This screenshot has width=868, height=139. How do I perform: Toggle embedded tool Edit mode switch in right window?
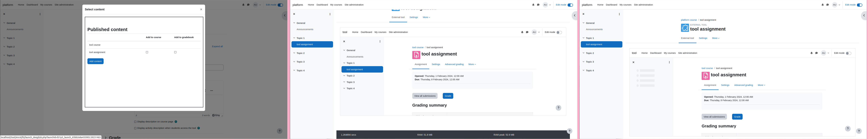(x=848, y=53)
